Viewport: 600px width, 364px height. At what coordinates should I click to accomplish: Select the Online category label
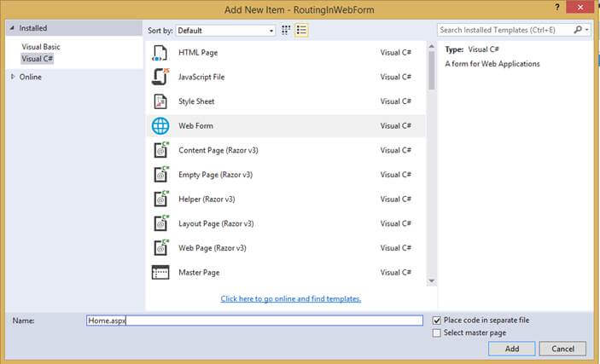coord(30,77)
